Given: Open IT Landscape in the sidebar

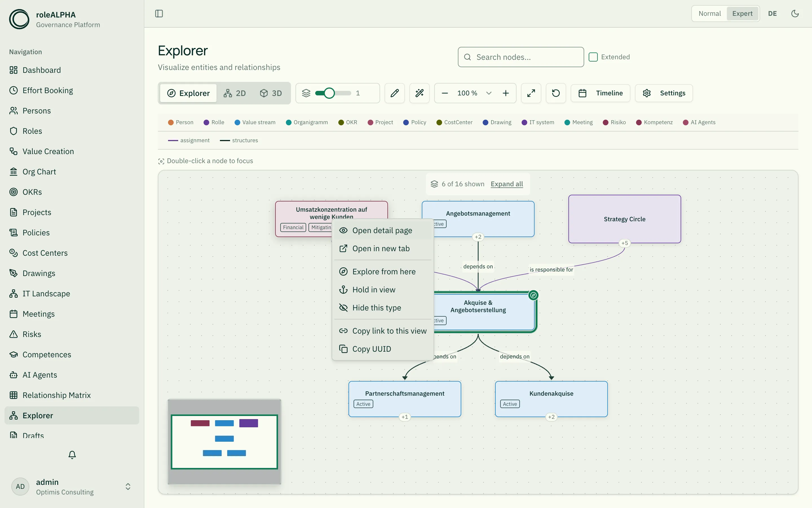Looking at the screenshot, I should [72, 294].
